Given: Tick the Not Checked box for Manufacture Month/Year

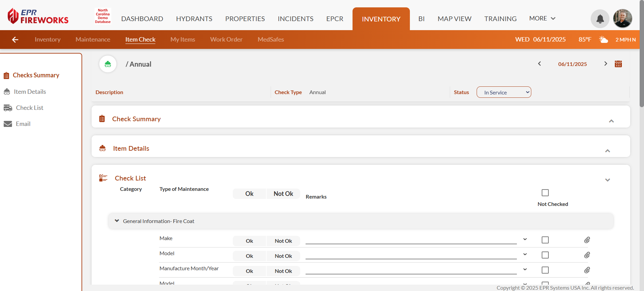Looking at the screenshot, I should tap(545, 270).
